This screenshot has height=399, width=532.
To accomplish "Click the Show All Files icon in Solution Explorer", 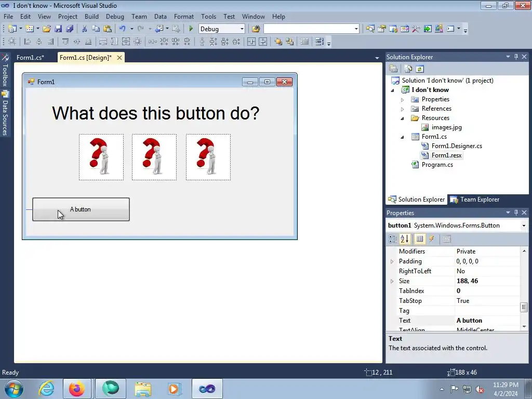I will pyautogui.click(x=408, y=69).
